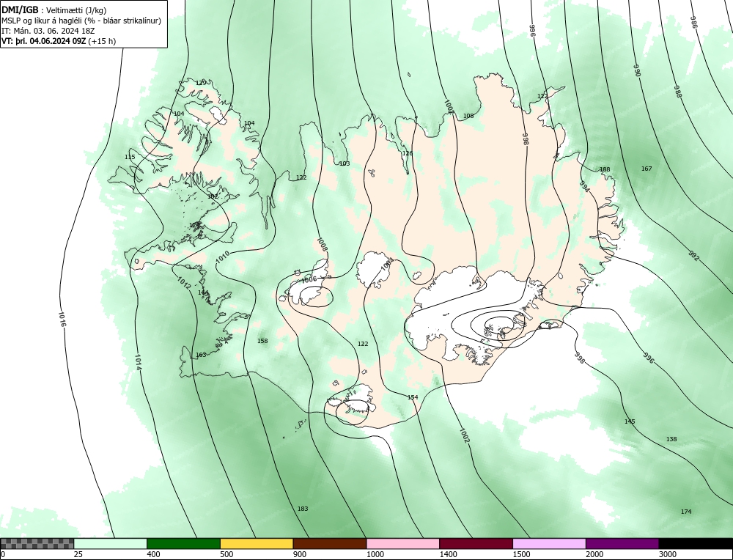This screenshot has width=733, height=560.
Task: Click the CAPE value 188
Action: tap(605, 169)
